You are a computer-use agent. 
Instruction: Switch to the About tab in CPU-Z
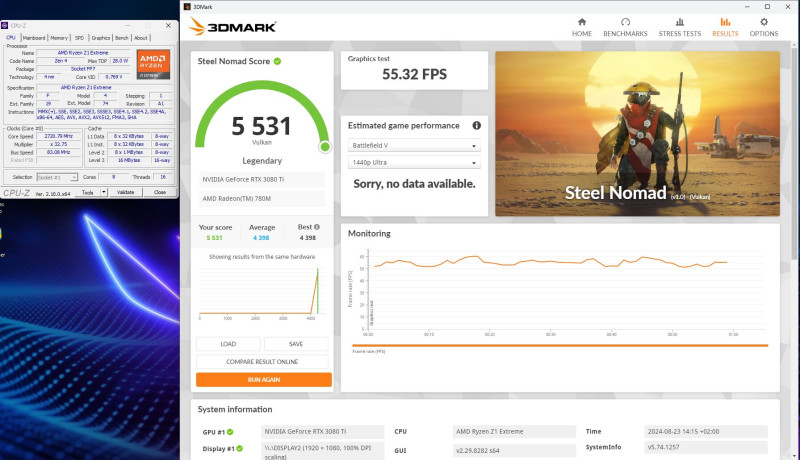(x=141, y=38)
